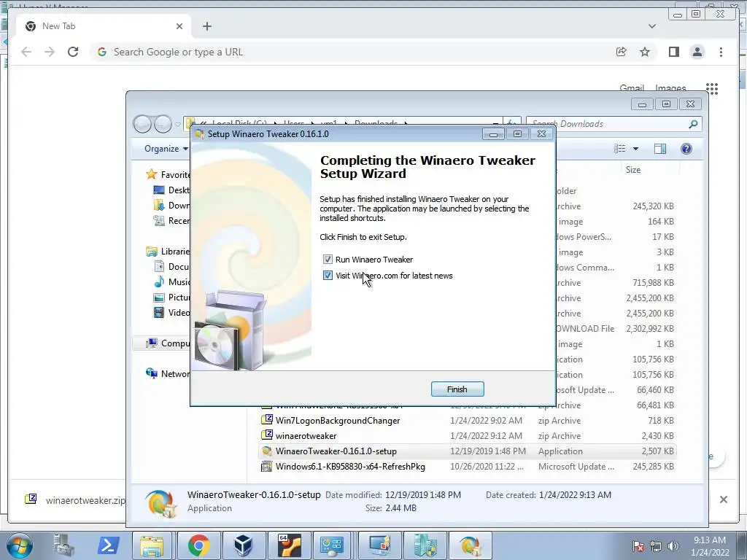Select the New Tab tab
Image resolution: width=747 pixels, height=560 pixels.
pos(104,26)
